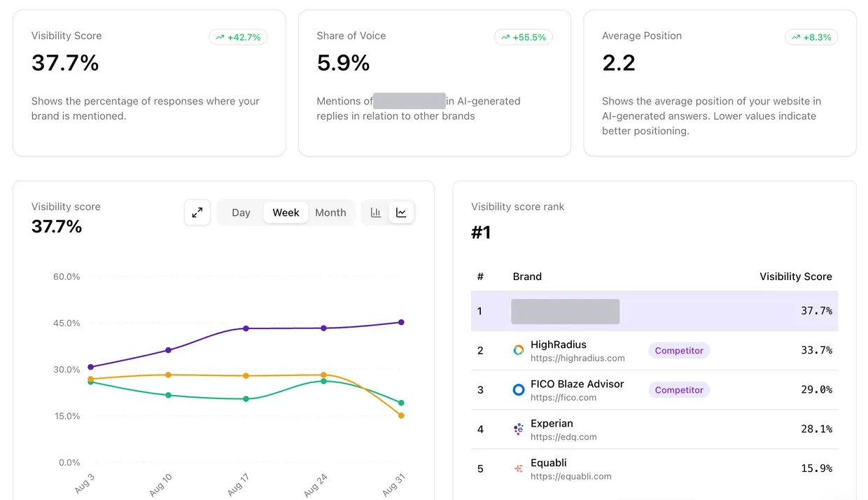Click the FICO Blaze Advisor brand name
The image size is (868, 500).
577,384
